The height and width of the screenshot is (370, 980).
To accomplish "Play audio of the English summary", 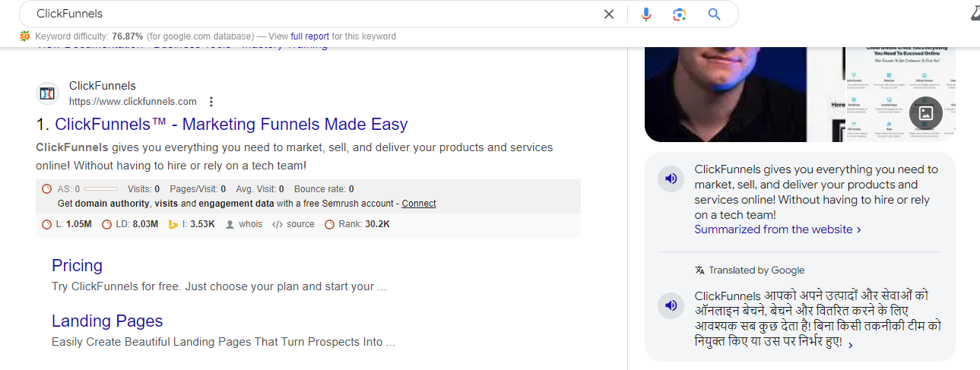I will click(671, 179).
